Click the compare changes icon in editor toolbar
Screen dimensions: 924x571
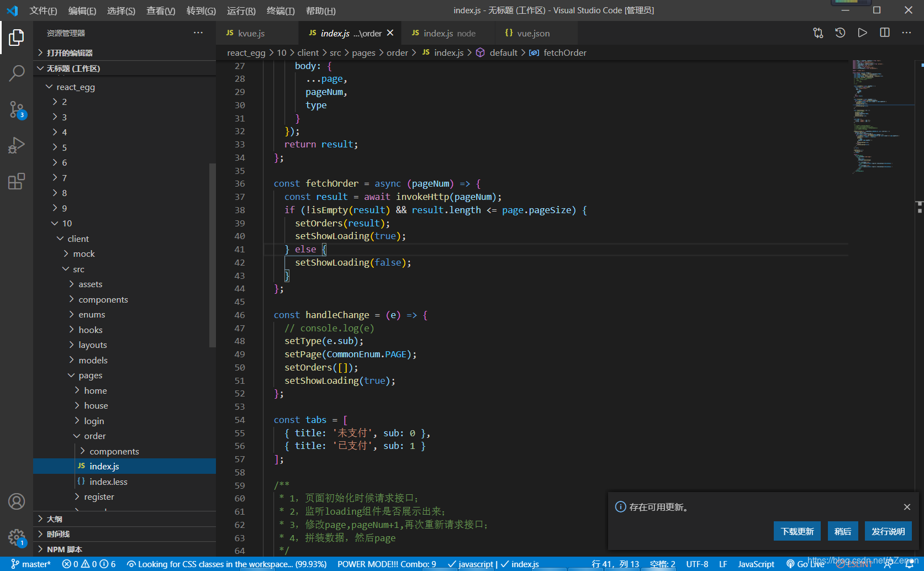coord(818,33)
